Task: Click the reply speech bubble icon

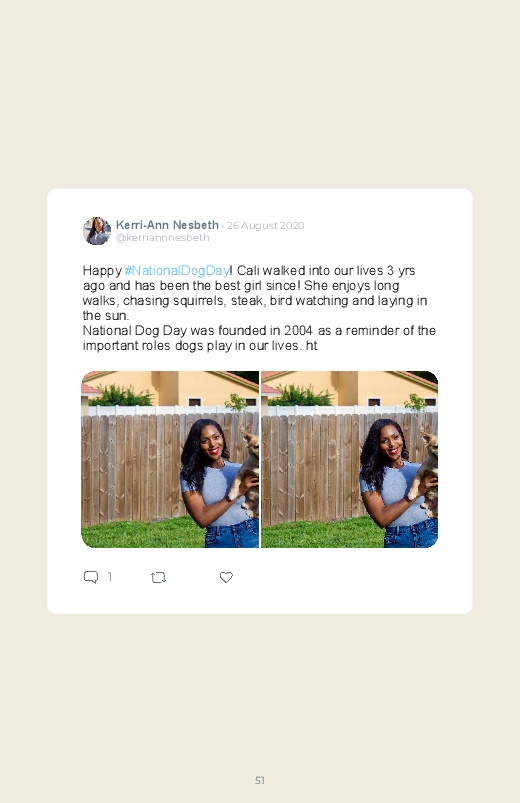Action: pos(91,577)
